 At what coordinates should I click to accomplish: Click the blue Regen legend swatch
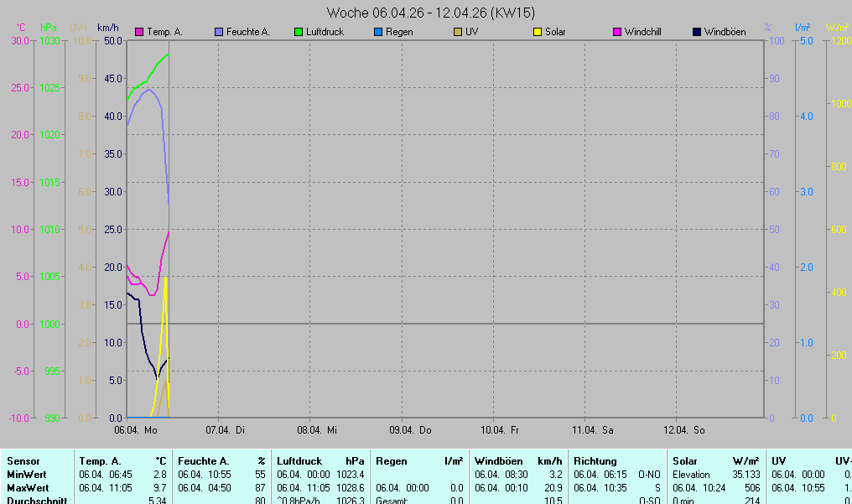pos(378,33)
